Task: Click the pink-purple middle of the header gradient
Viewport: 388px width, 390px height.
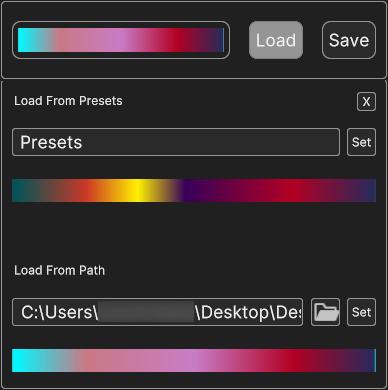Action: pos(121,40)
